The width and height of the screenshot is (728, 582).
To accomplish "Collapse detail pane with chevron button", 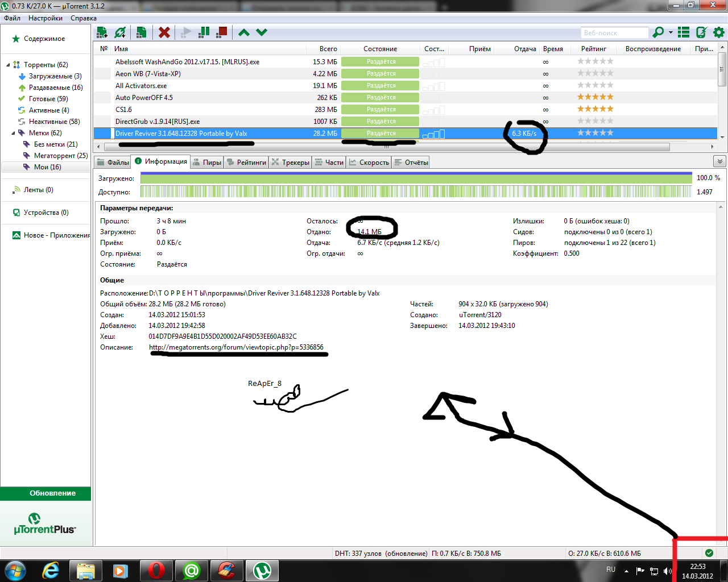I will (x=719, y=161).
